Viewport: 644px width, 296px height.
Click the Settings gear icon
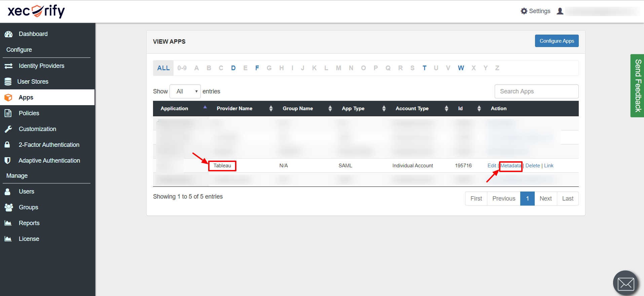pyautogui.click(x=524, y=11)
